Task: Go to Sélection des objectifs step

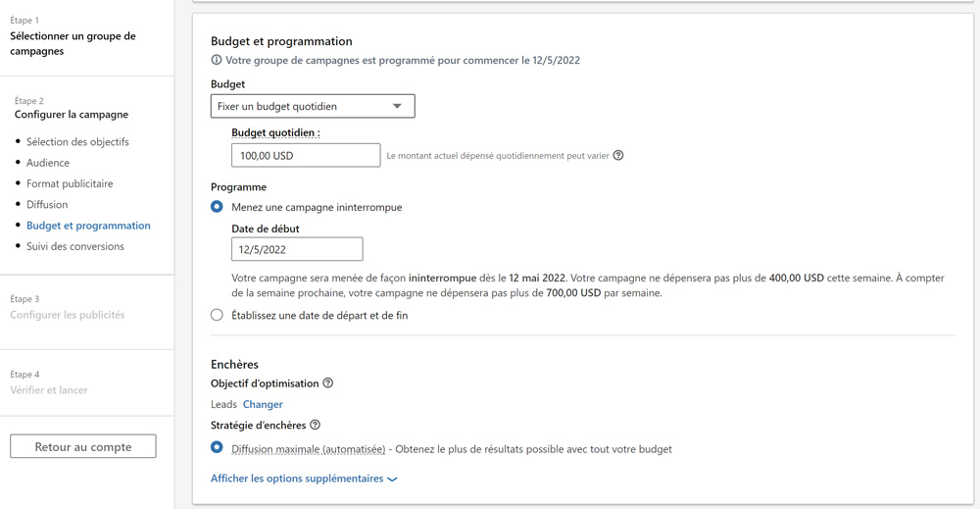Action: pyautogui.click(x=77, y=141)
